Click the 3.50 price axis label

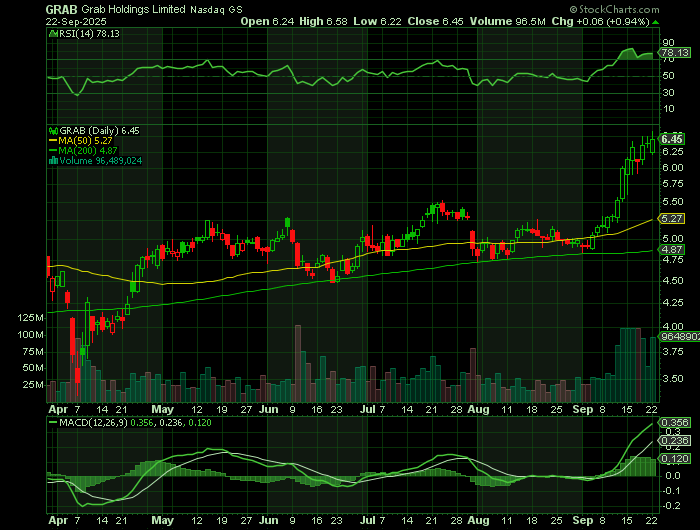672,379
